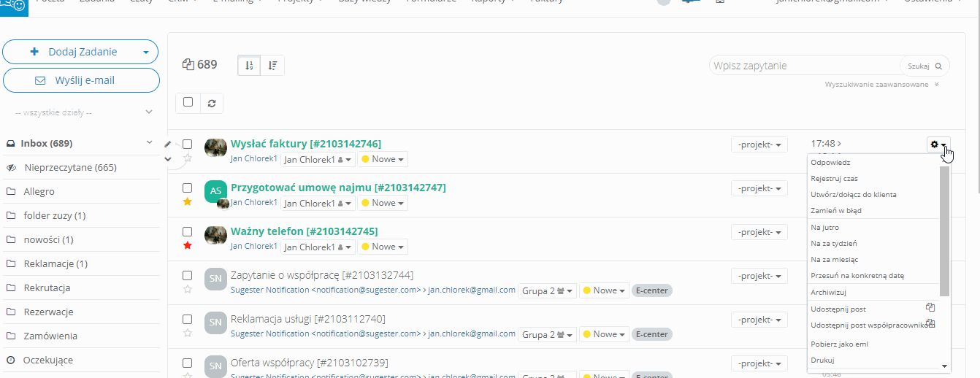Tick the select-all tasks checkbox
Viewport: 980px width, 378px height.
pyautogui.click(x=188, y=102)
